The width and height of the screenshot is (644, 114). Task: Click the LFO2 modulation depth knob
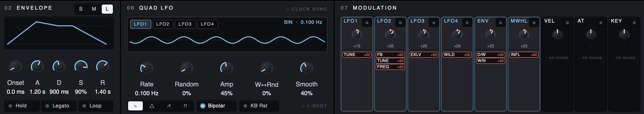(390, 34)
